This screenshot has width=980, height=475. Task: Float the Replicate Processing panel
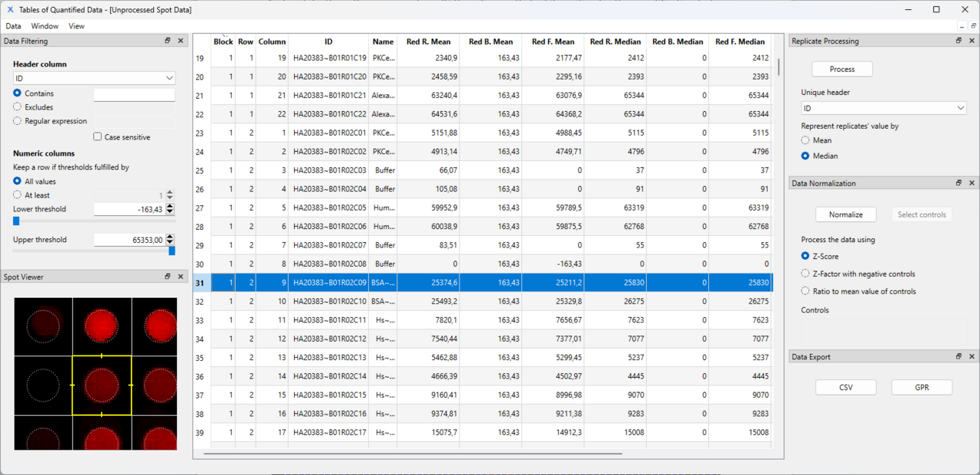[958, 41]
